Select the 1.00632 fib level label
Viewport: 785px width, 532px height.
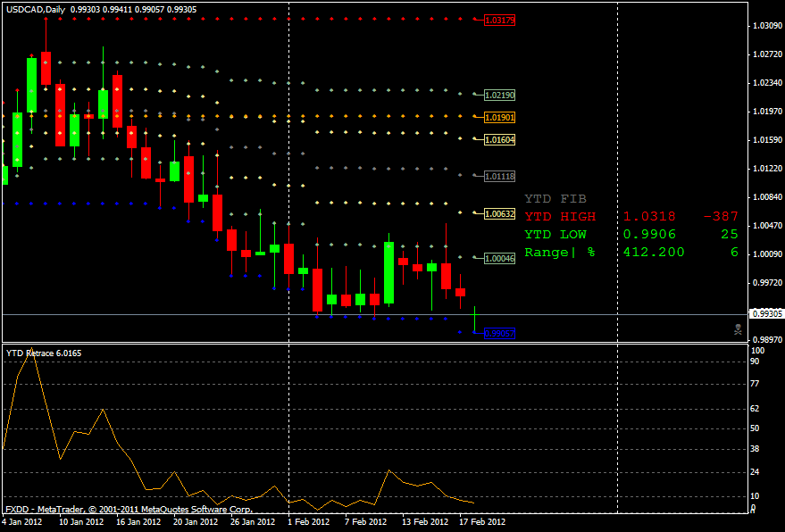(x=499, y=214)
